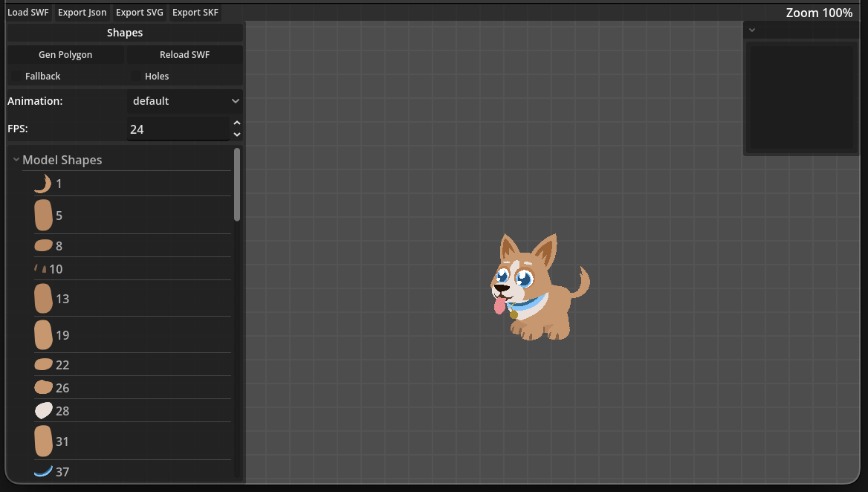Click shape 8 oval thumbnail
This screenshot has width=868, height=492.
pyautogui.click(x=43, y=246)
